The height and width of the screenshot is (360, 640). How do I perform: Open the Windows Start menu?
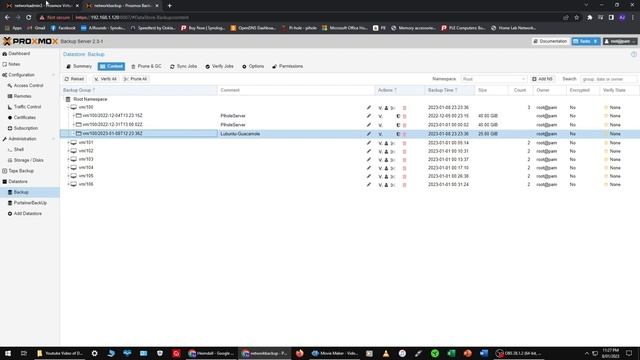click(8, 353)
